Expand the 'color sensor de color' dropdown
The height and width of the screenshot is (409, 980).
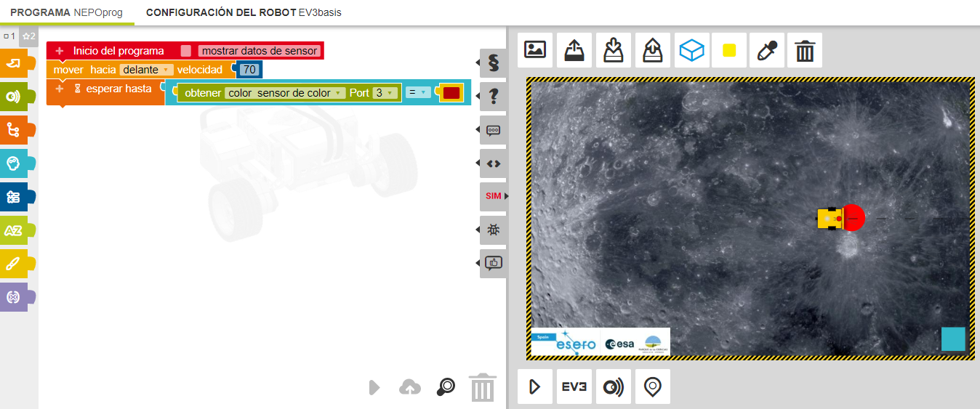tap(285, 93)
